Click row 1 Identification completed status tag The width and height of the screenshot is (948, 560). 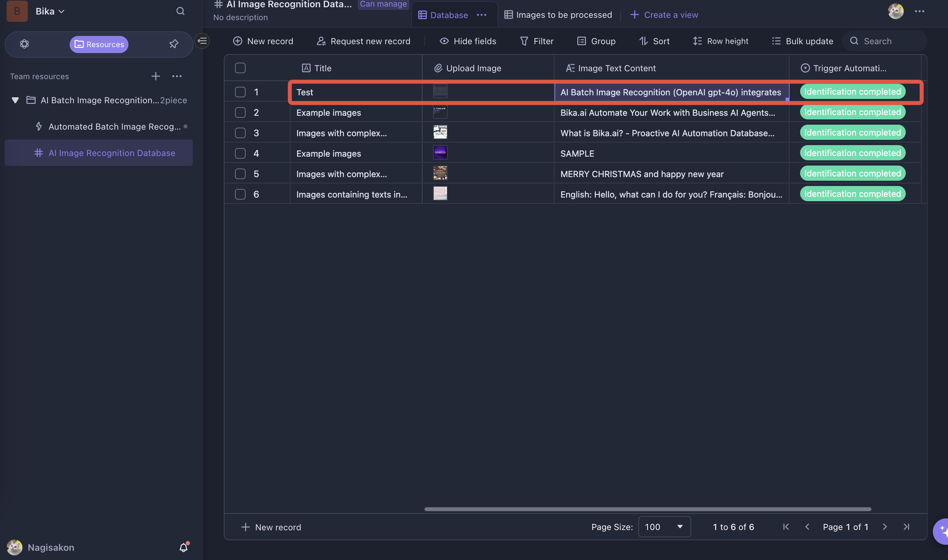coord(853,92)
